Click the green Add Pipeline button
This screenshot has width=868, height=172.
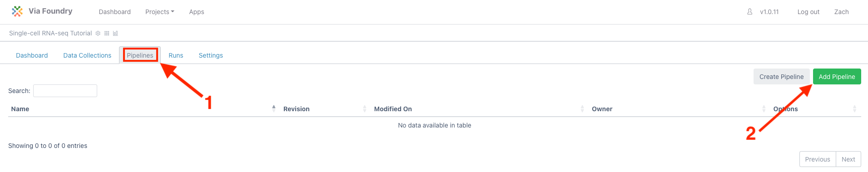[x=837, y=77]
